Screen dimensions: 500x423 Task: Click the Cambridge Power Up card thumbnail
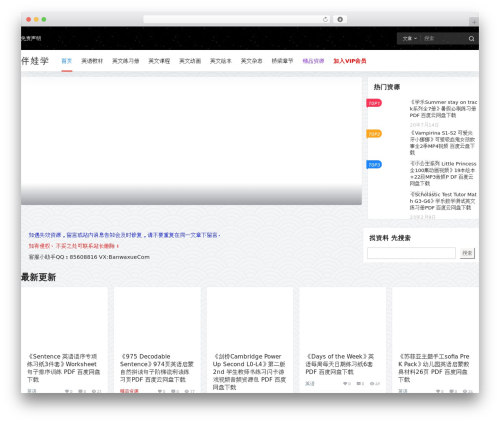(x=250, y=317)
